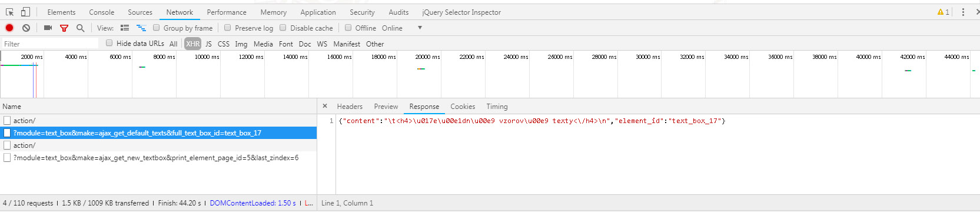Switch to the Console panel
The width and height of the screenshot is (980, 212).
tap(102, 12)
